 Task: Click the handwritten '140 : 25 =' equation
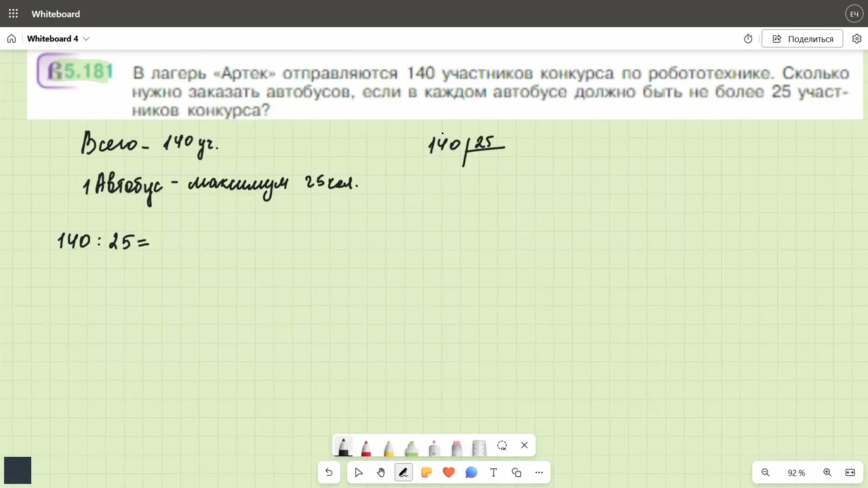[103, 240]
